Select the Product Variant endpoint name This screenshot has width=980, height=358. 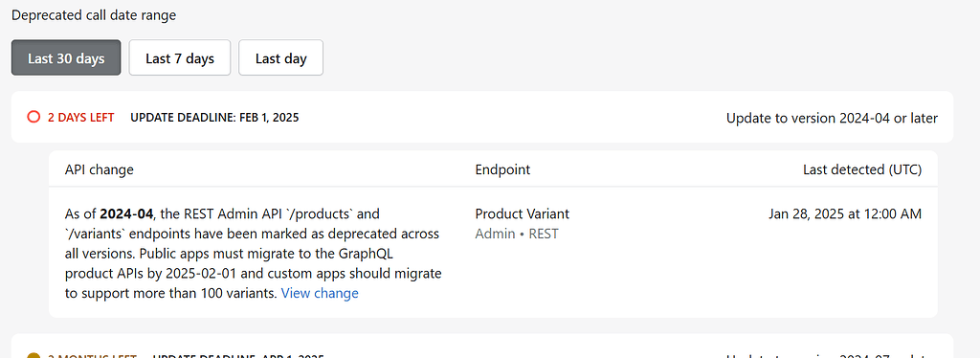[522, 213]
